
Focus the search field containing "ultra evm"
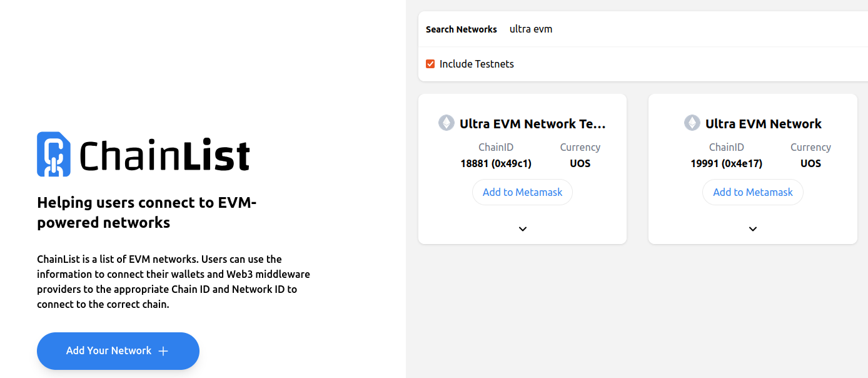pyautogui.click(x=685, y=29)
